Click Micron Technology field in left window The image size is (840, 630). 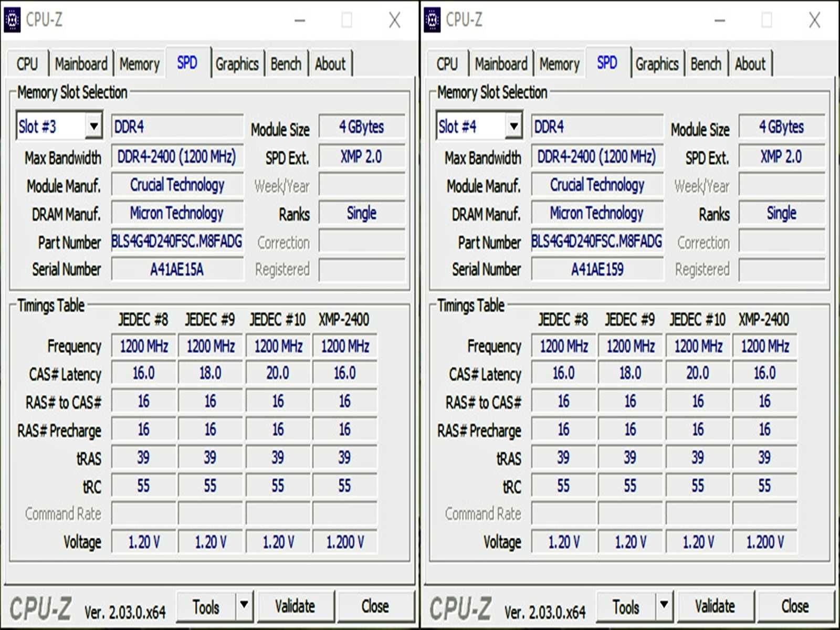177,213
